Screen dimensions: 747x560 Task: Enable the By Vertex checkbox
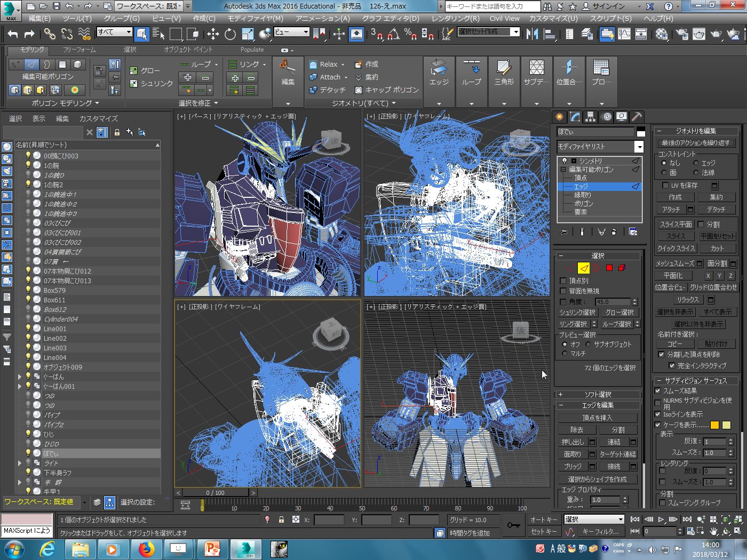pos(563,281)
